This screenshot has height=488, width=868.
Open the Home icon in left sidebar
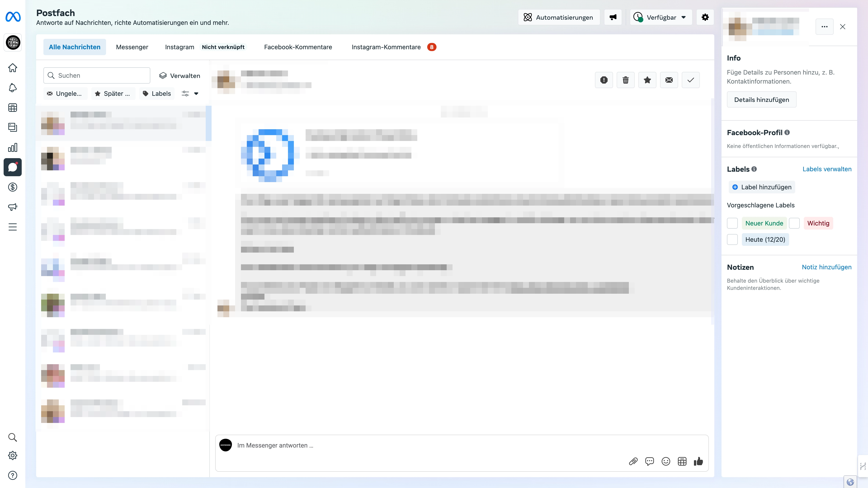point(12,68)
